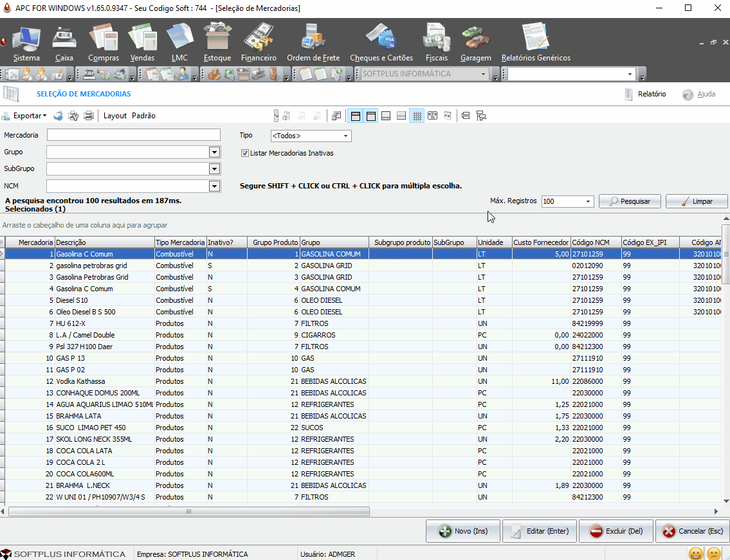Sort by the Tipo Mercadoria column header

[x=180, y=242]
